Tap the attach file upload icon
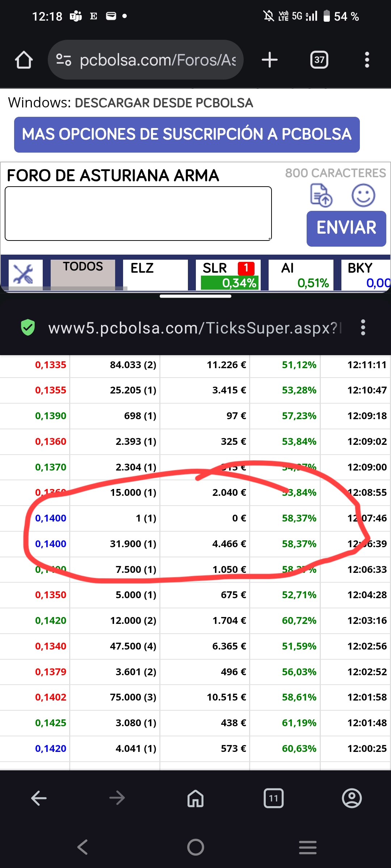Viewport: 391px width, 868px height. pyautogui.click(x=321, y=195)
